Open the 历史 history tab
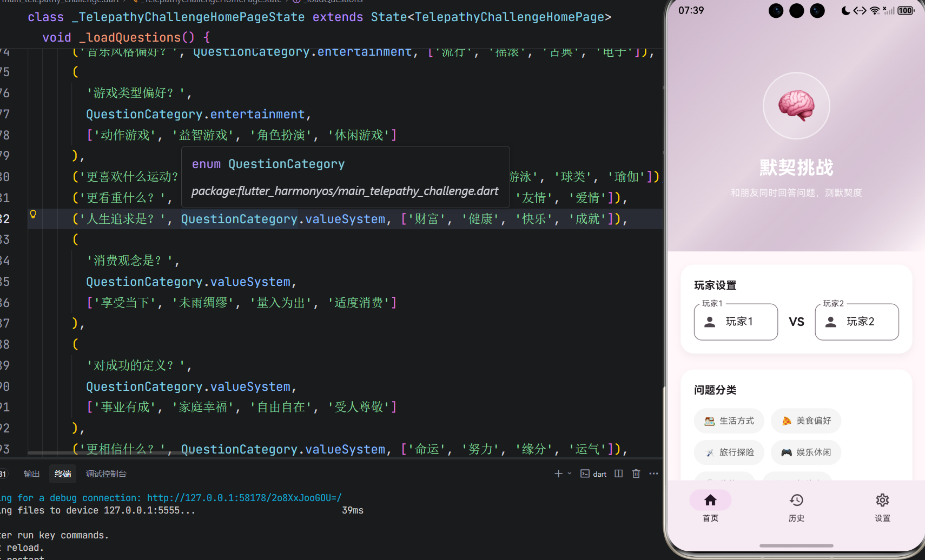The image size is (925, 560). click(x=796, y=506)
